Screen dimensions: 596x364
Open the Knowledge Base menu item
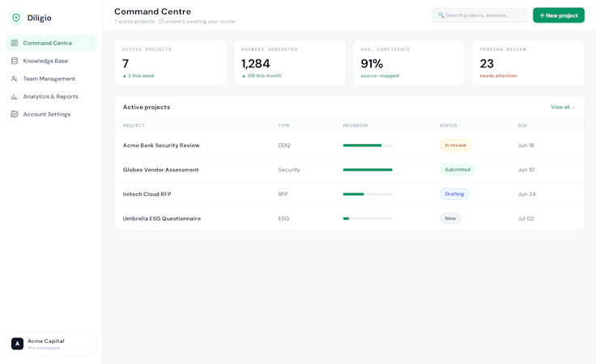(51, 61)
